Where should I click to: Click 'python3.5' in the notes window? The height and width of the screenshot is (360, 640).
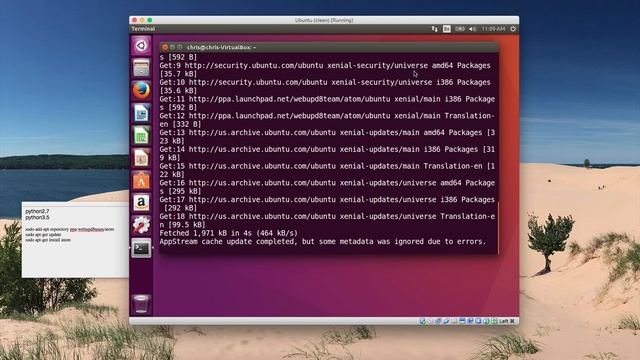coord(37,218)
